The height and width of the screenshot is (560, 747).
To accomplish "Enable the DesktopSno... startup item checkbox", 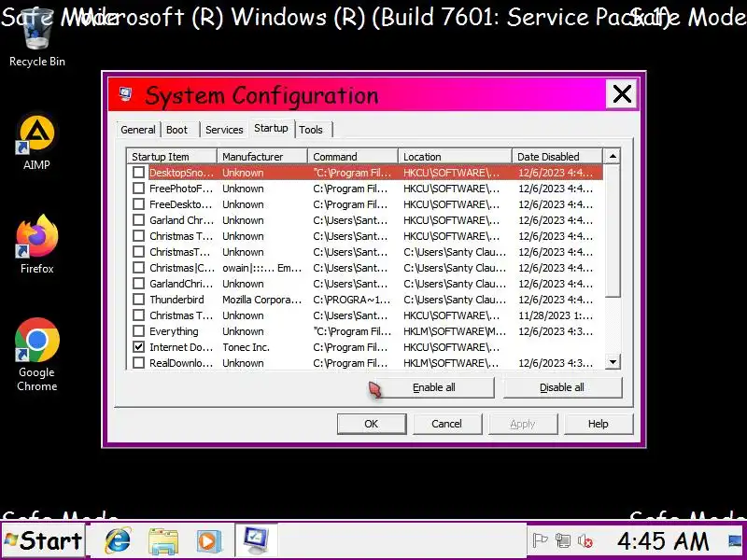I will coord(138,173).
